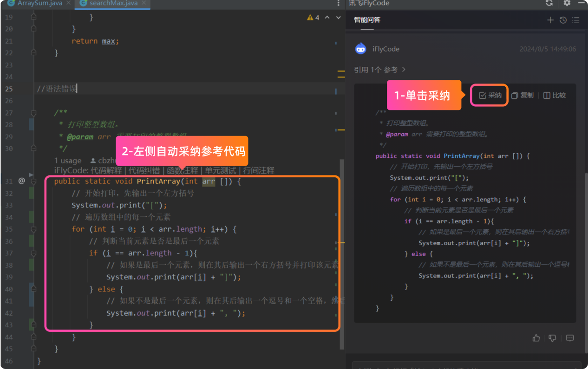Click the '} else {' line in the iFlyCode answer

tap(418, 254)
